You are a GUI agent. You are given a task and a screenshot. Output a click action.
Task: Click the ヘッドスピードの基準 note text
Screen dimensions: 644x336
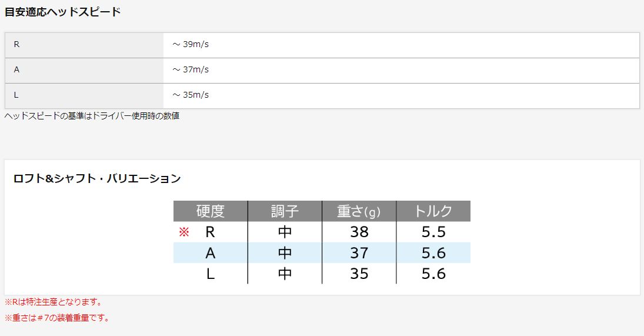tap(92, 116)
